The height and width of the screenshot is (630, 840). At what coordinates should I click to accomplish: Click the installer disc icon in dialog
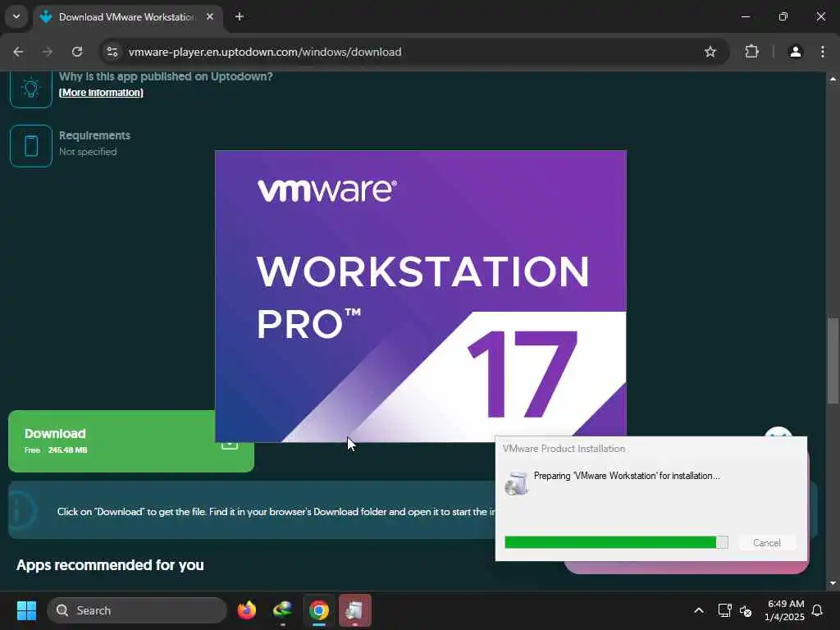517,482
